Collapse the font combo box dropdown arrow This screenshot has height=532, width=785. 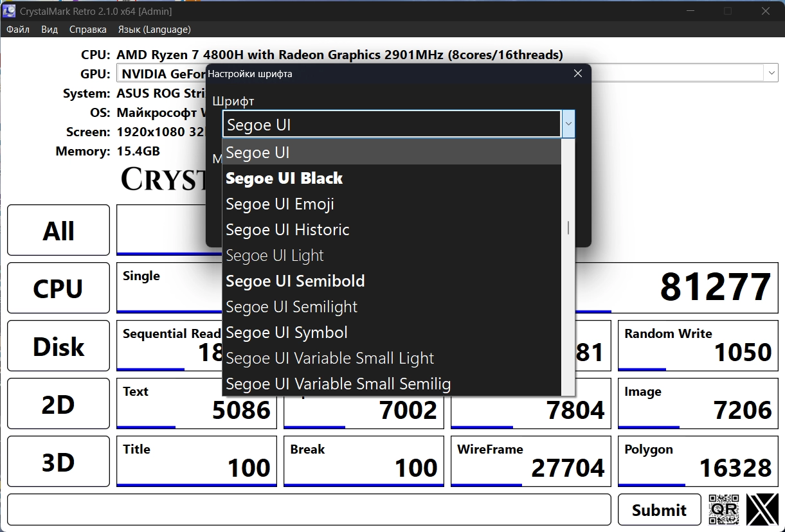pos(568,124)
